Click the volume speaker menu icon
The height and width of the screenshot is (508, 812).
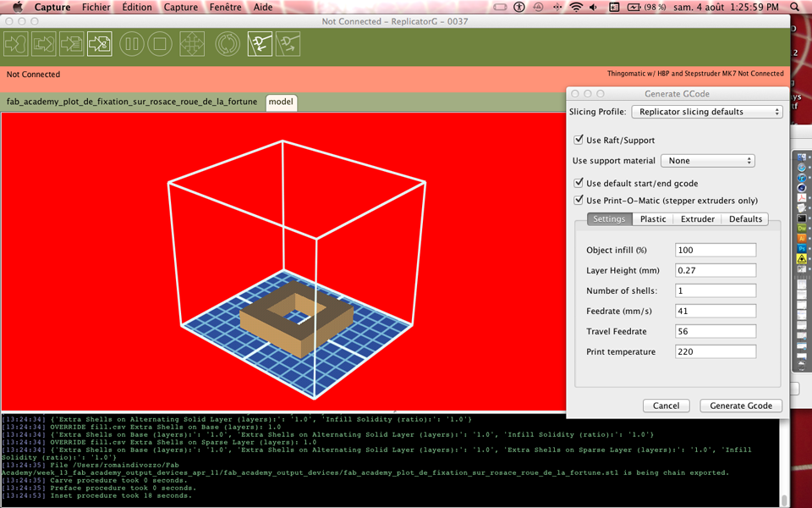click(x=594, y=7)
